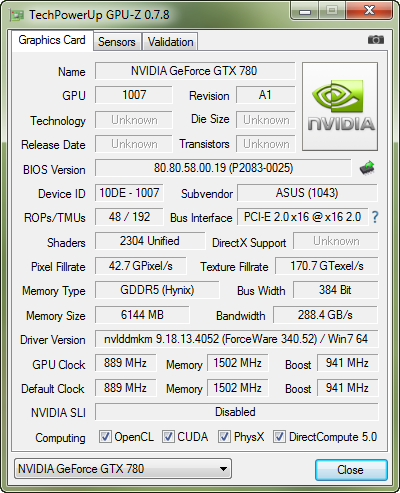This screenshot has height=493, width=400.
Task: Select the NVIDIA GeForce GTX 780 combo box
Action: pos(123,469)
